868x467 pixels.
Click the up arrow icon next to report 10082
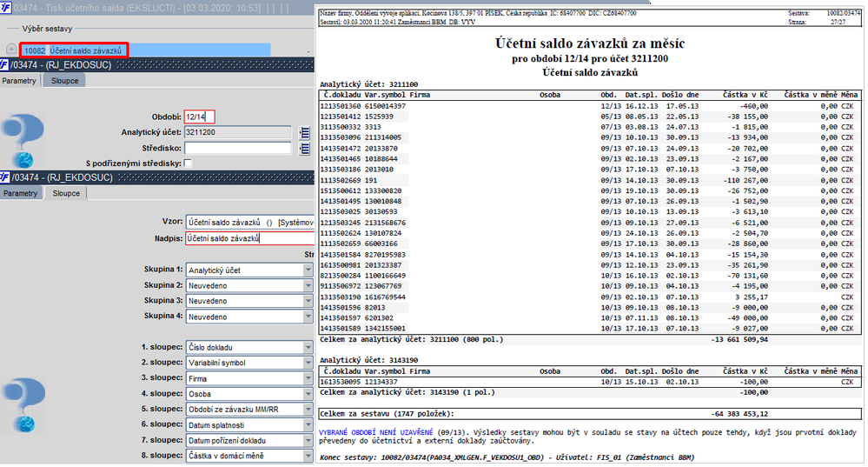pos(11,50)
